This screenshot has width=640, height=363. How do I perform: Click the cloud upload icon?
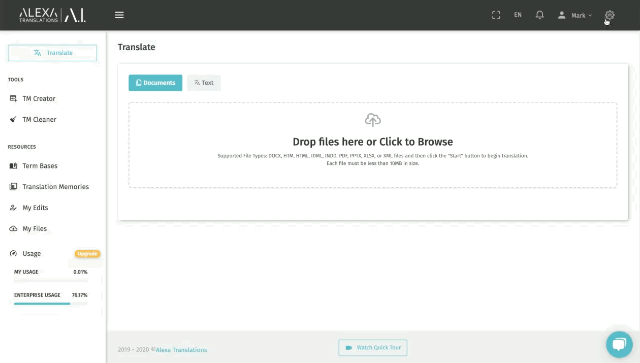[x=373, y=120]
